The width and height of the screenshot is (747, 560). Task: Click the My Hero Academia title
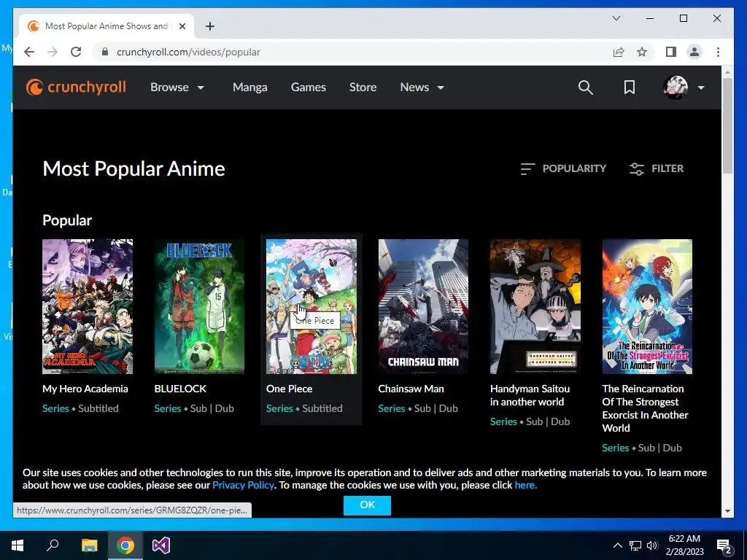[x=85, y=389]
